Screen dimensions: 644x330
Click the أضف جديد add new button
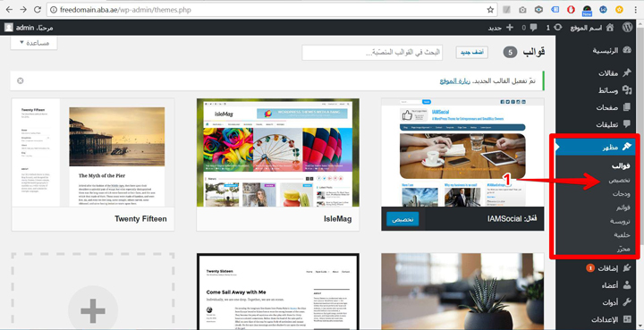coord(472,53)
